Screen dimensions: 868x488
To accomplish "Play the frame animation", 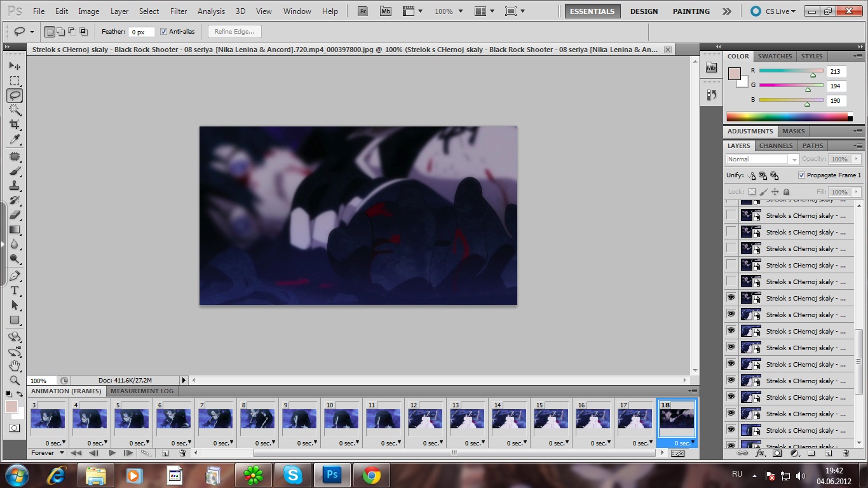I will click(x=112, y=453).
